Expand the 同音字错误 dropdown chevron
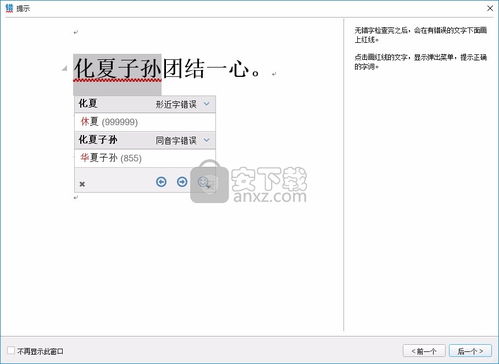Viewport: 499px width, 364px height. click(206, 140)
